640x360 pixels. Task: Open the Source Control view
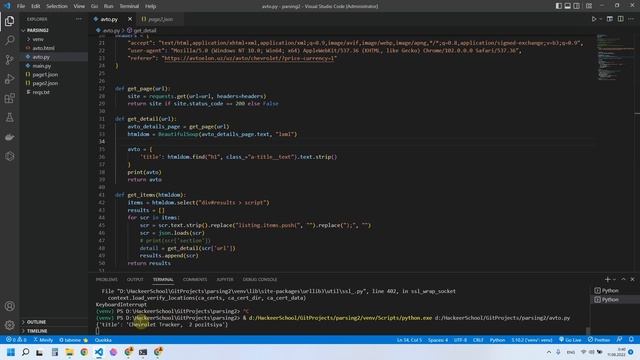click(9, 60)
